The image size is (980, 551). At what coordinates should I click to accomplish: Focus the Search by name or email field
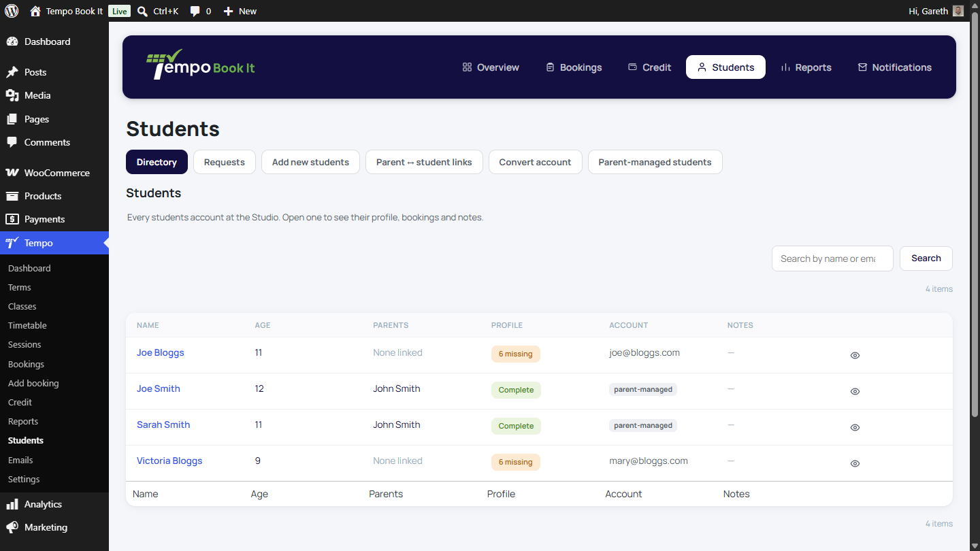point(832,258)
